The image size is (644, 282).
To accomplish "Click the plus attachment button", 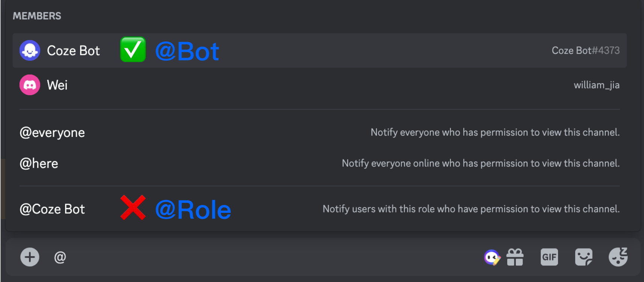I will pyautogui.click(x=30, y=257).
